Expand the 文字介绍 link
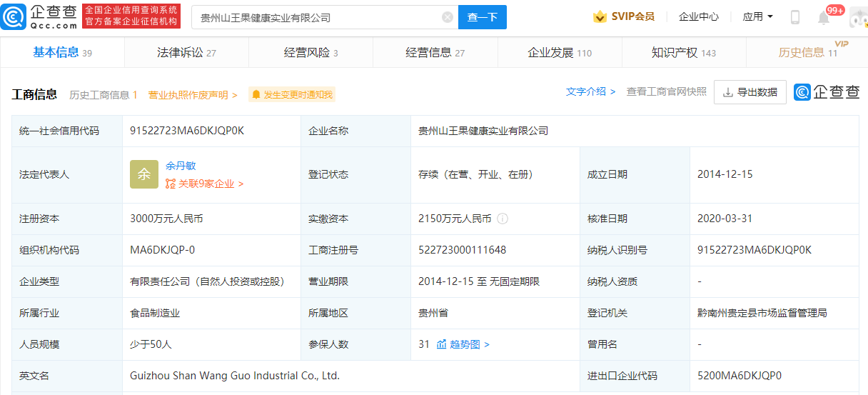868x395 pixels. (x=590, y=91)
